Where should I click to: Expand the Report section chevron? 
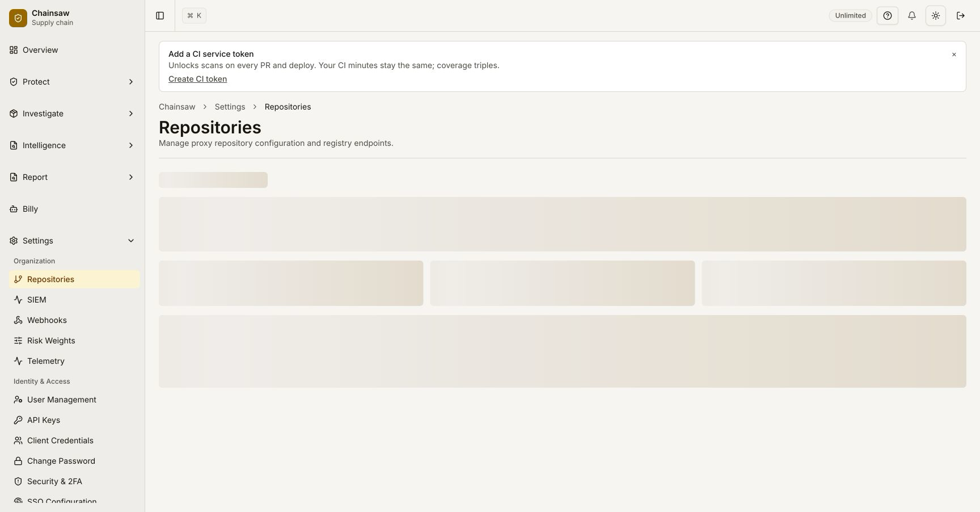(131, 177)
